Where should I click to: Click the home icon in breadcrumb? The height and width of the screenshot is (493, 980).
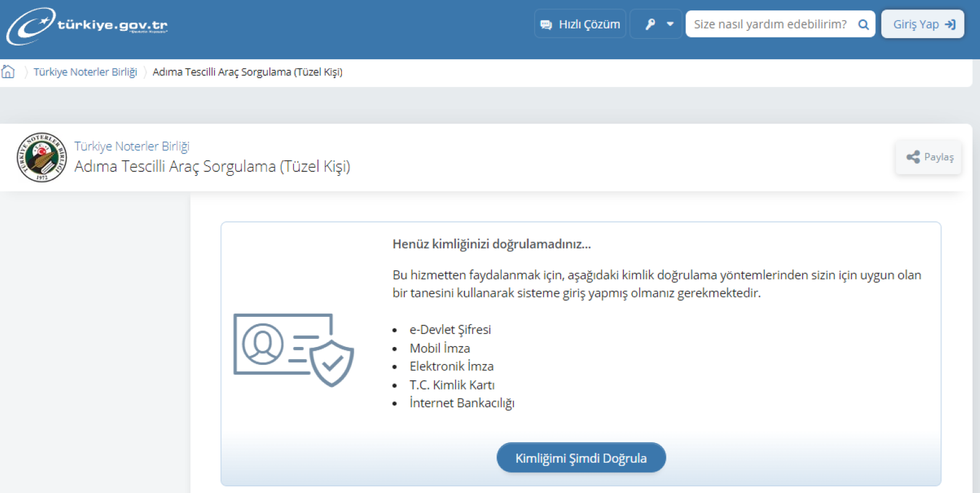pyautogui.click(x=8, y=71)
